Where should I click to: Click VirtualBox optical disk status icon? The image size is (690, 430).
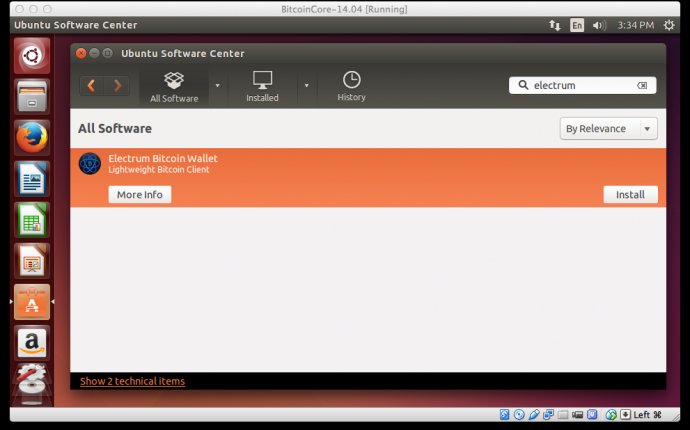pos(519,414)
